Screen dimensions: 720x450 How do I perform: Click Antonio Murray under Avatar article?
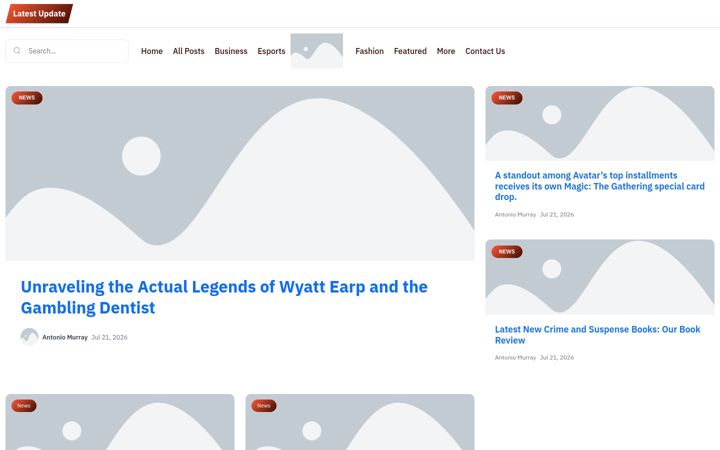[x=515, y=214]
